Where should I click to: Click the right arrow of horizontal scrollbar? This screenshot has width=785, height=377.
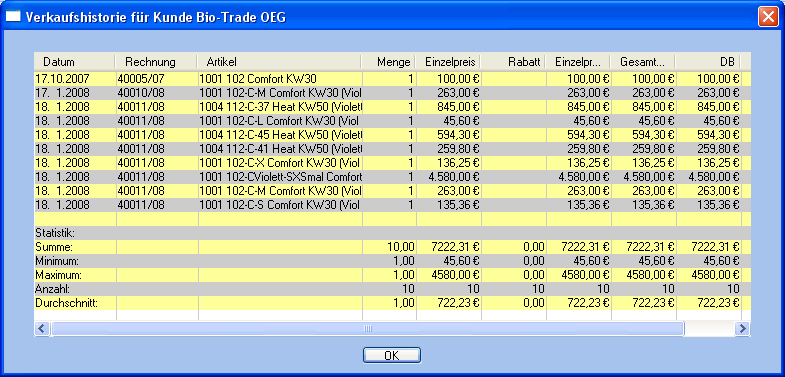click(742, 329)
